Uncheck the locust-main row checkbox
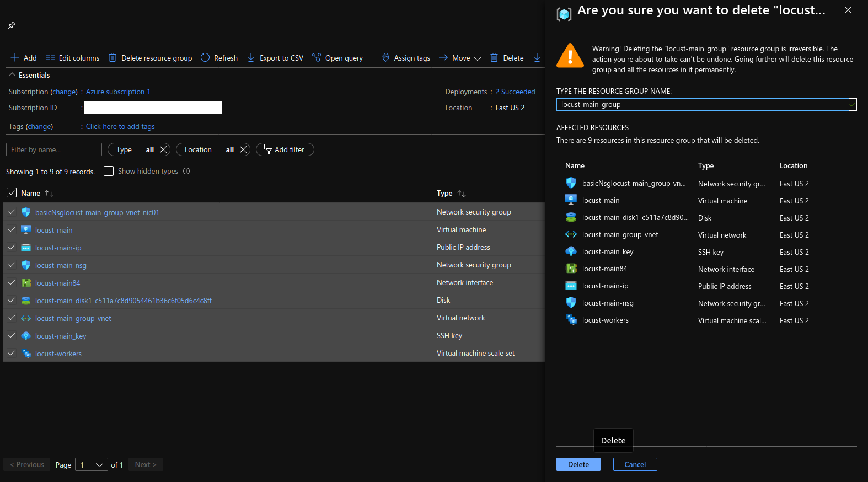Screen dimensions: 868x482 [12, 229]
